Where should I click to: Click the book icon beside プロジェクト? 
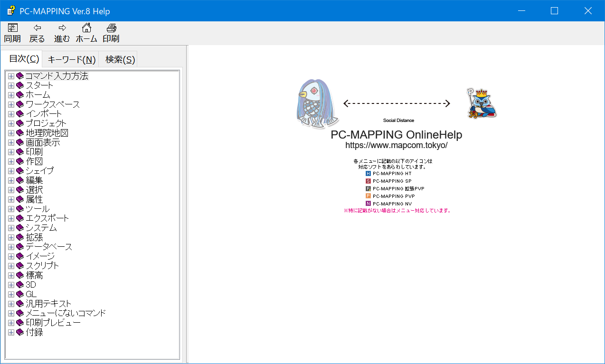(x=20, y=123)
